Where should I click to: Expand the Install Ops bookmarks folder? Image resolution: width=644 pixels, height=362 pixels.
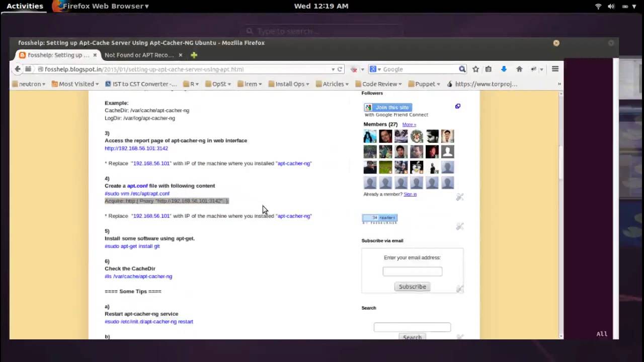(x=289, y=84)
